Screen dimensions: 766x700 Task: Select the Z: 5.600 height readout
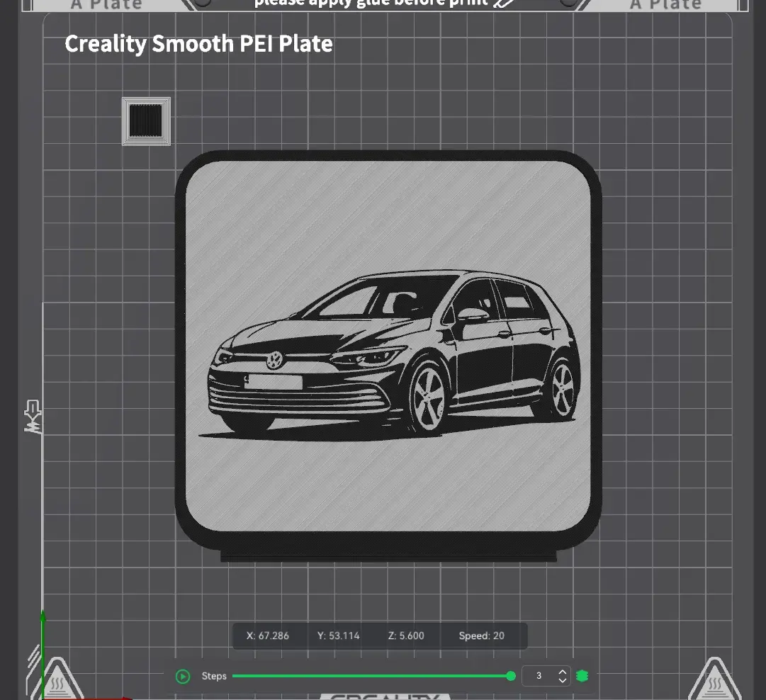point(406,636)
